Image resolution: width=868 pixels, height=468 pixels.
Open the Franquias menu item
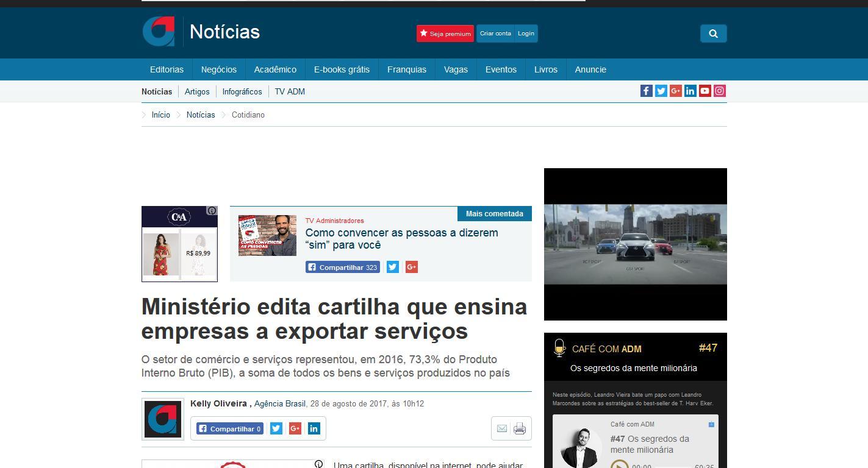[x=407, y=69]
